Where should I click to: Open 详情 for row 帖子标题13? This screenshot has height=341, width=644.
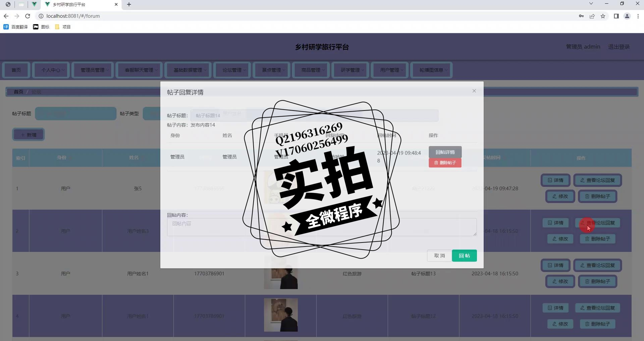pos(555,265)
